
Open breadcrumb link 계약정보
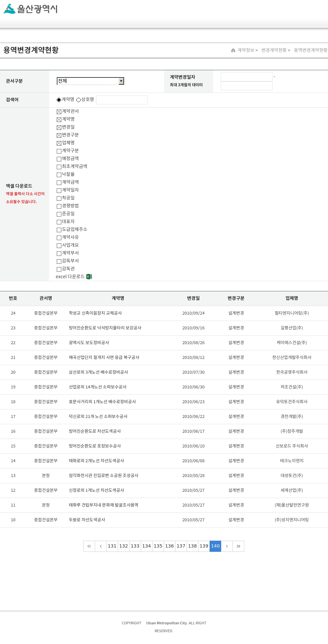coord(246,50)
